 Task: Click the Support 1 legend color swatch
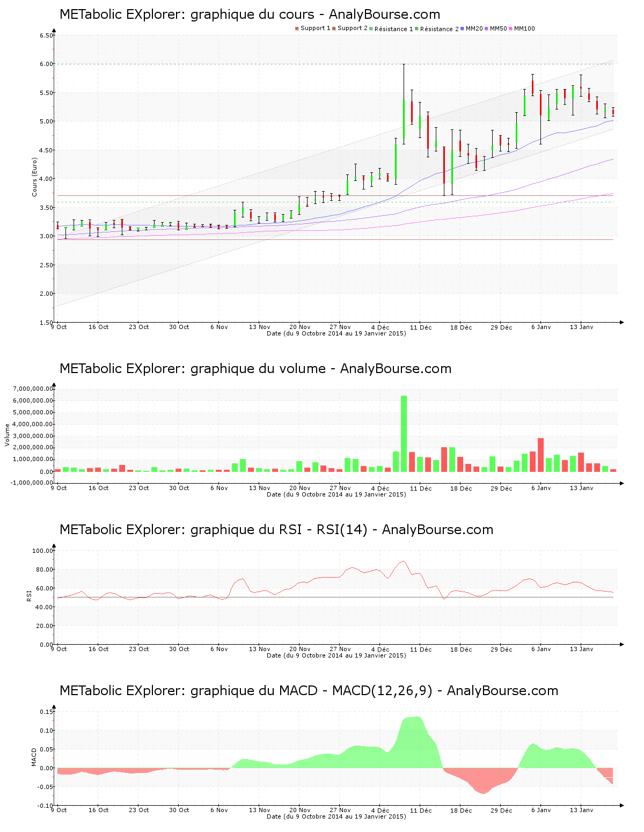[297, 28]
